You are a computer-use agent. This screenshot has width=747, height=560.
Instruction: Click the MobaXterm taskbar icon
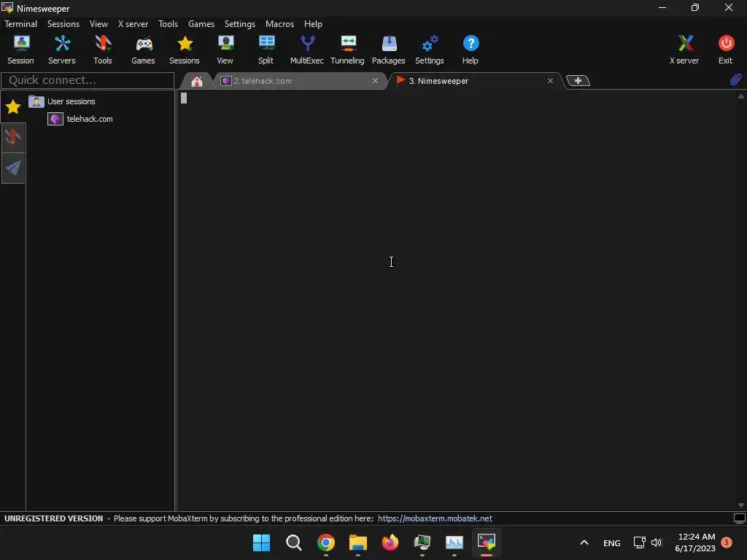(x=487, y=542)
